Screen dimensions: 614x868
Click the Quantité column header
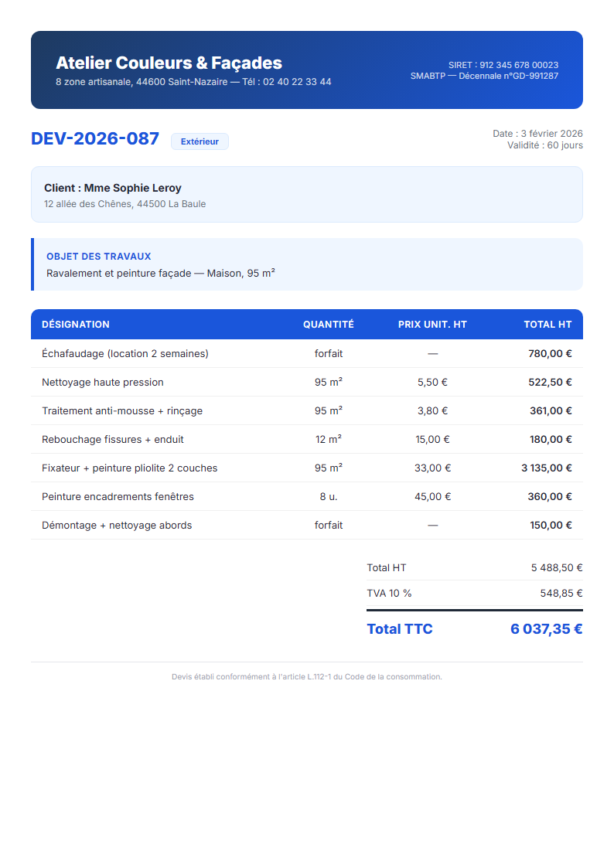pyautogui.click(x=328, y=325)
